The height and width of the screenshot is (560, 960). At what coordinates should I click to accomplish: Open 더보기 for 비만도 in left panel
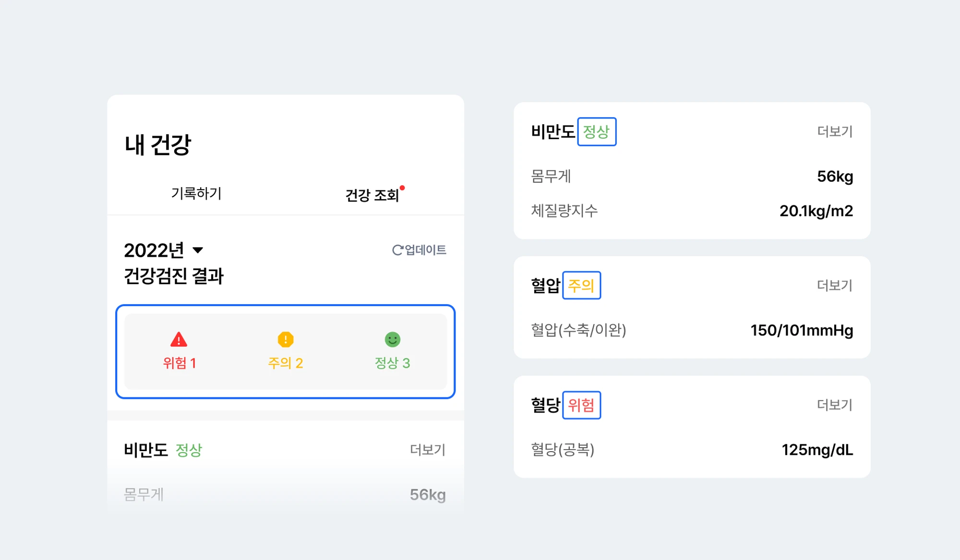pos(428,450)
